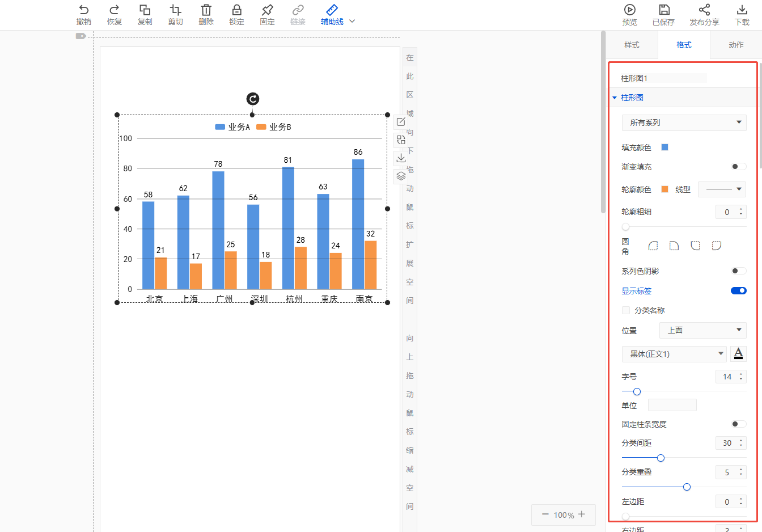Select the top-left rounded corner icon

pos(653,246)
